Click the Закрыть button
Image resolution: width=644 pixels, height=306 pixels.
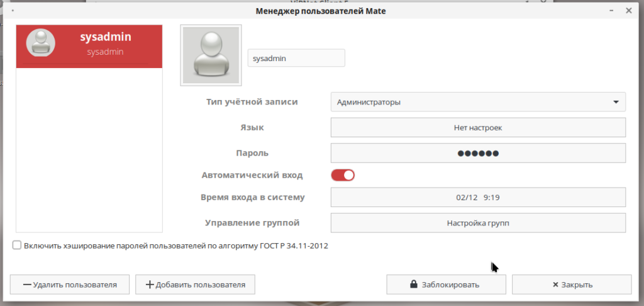click(572, 285)
